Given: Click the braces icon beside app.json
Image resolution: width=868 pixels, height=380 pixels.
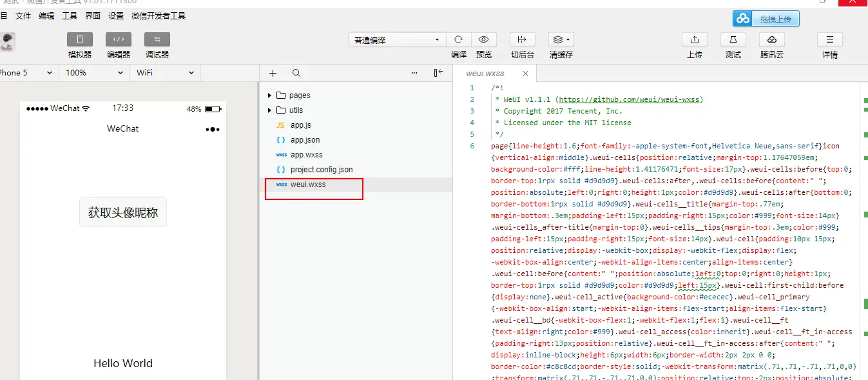Looking at the screenshot, I should tap(281, 140).
